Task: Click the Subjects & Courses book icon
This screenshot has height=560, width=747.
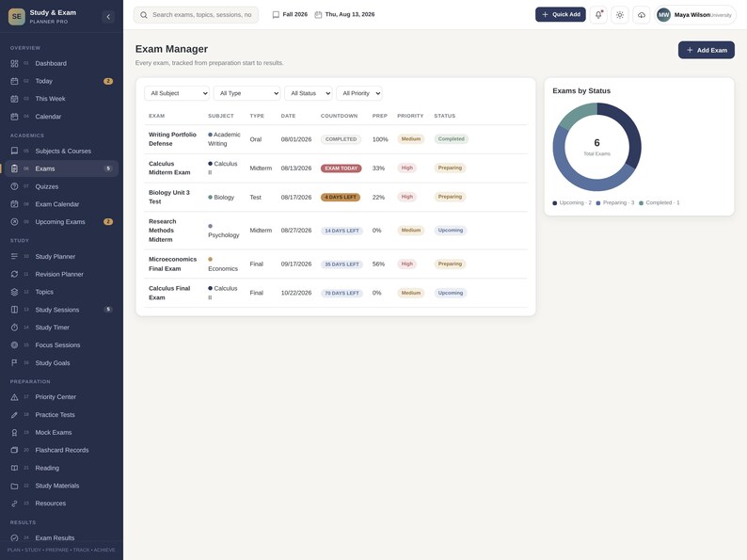Action: point(14,152)
